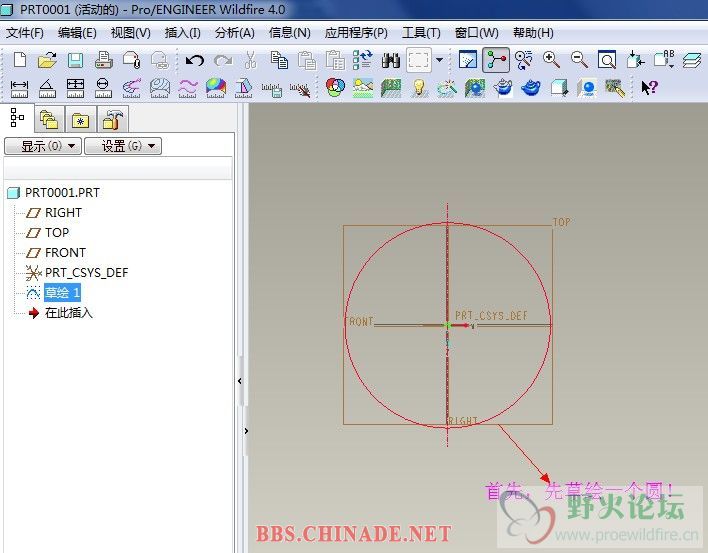
Task: Click the appearance color wheel icon
Action: [x=335, y=88]
